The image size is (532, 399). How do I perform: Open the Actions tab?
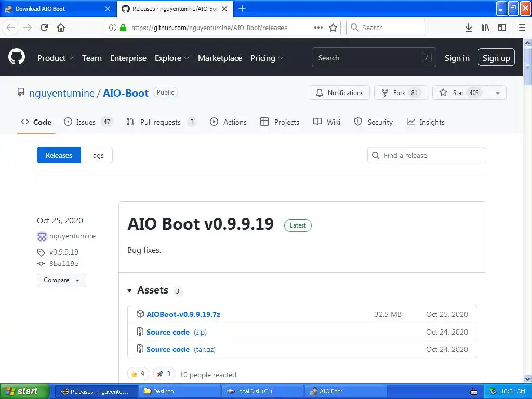(x=229, y=122)
